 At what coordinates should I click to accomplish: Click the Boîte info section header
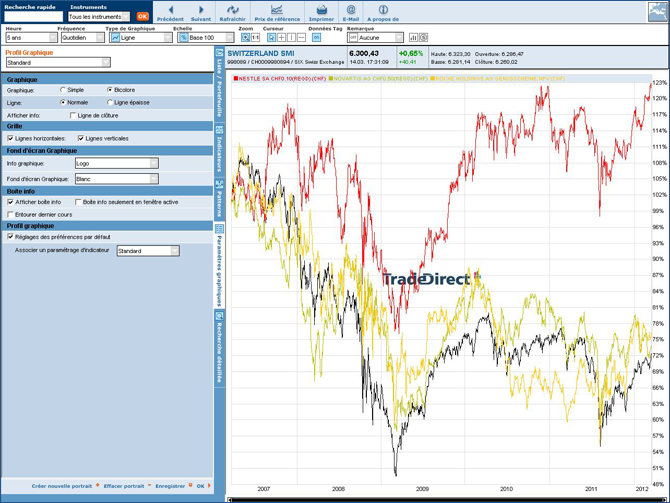107,191
